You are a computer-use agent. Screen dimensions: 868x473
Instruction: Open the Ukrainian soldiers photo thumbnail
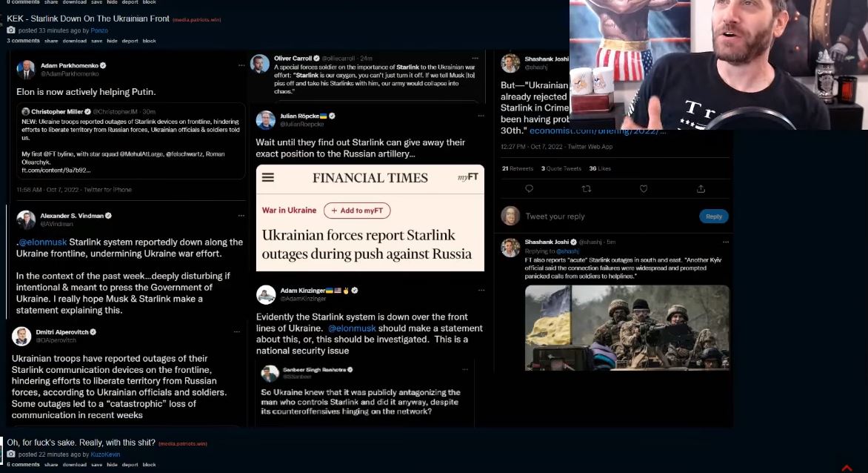point(627,328)
